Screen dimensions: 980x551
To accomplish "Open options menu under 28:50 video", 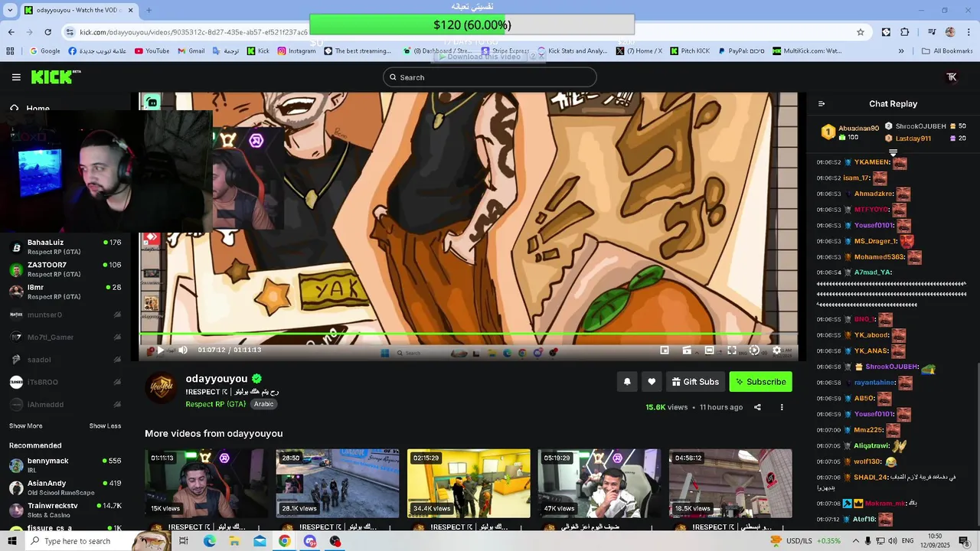I will click(390, 527).
